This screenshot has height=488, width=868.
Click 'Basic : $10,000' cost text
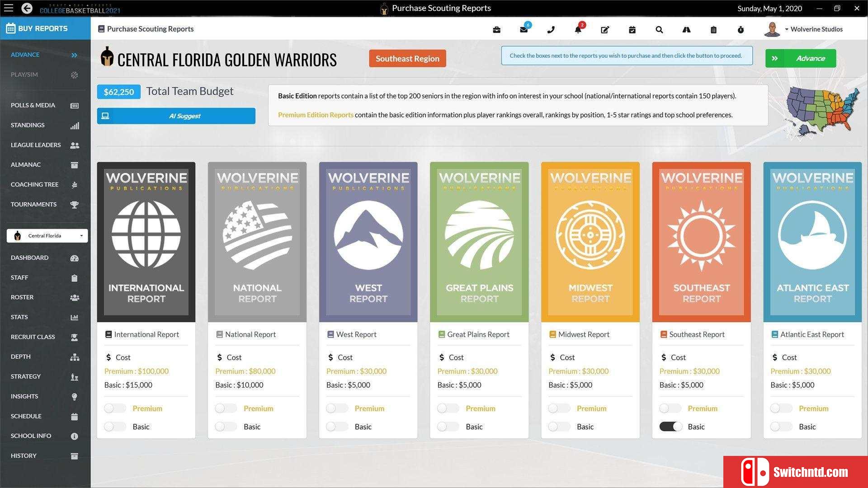pyautogui.click(x=239, y=385)
